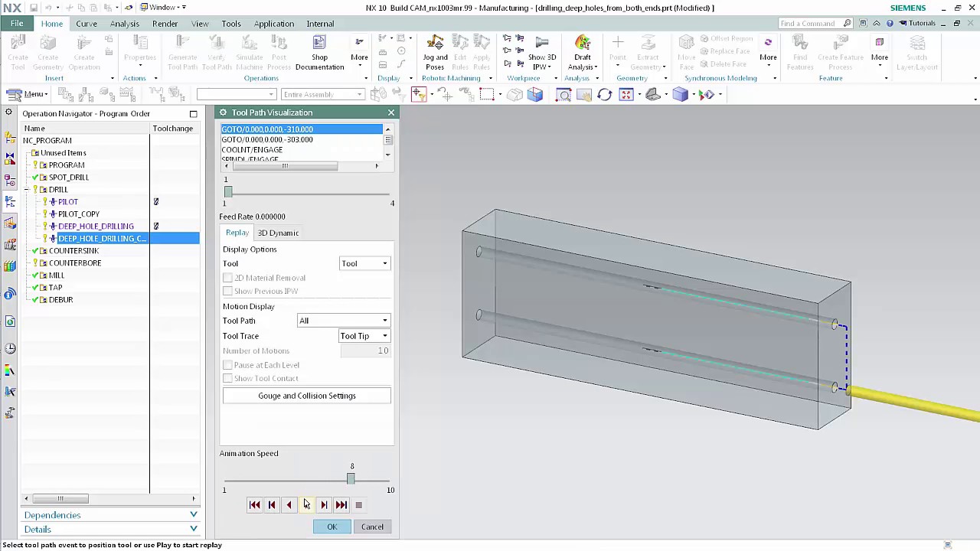Switch to the Application ribbon tab
Viewport: 980px width, 551px height.
pyautogui.click(x=273, y=24)
